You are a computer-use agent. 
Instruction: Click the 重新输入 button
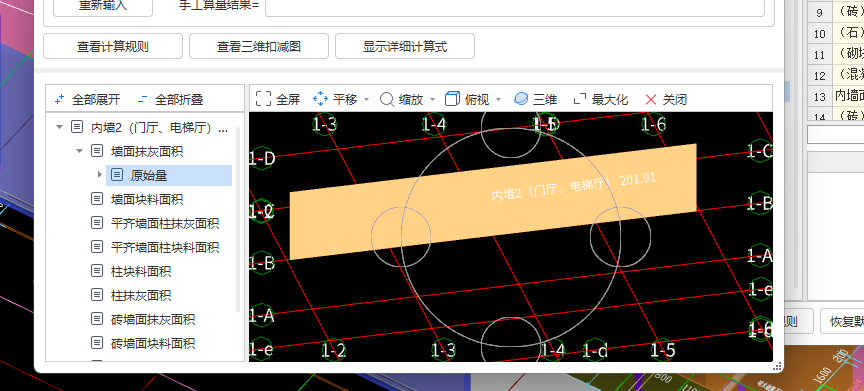pos(103,7)
